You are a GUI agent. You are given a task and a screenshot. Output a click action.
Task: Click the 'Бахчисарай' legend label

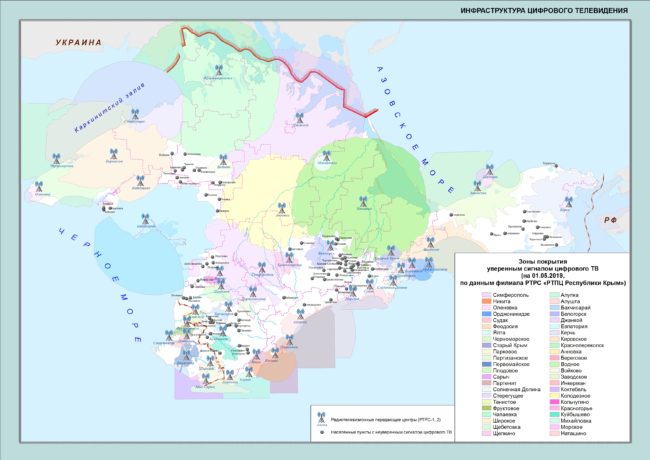(575, 308)
